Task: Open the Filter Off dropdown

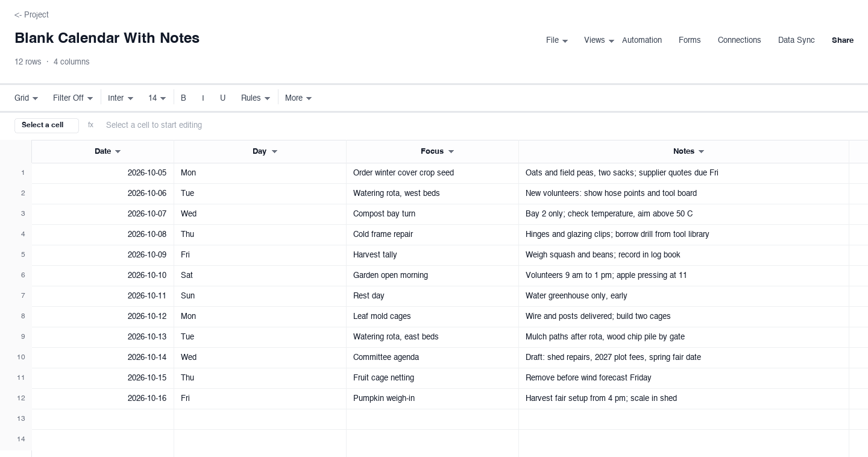Action: point(73,98)
